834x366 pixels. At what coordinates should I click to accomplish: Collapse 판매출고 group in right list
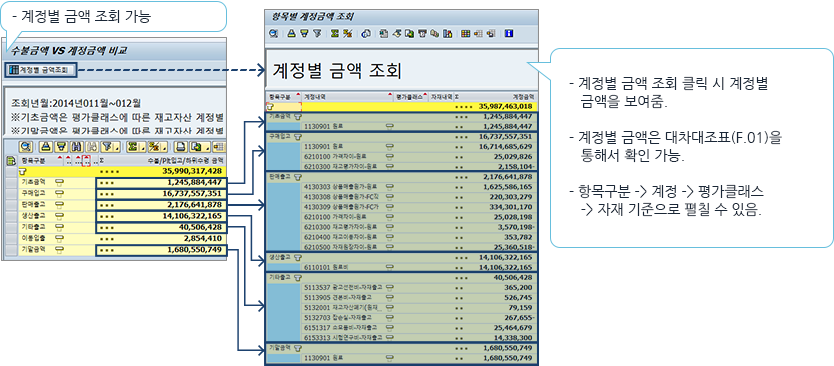[298, 176]
